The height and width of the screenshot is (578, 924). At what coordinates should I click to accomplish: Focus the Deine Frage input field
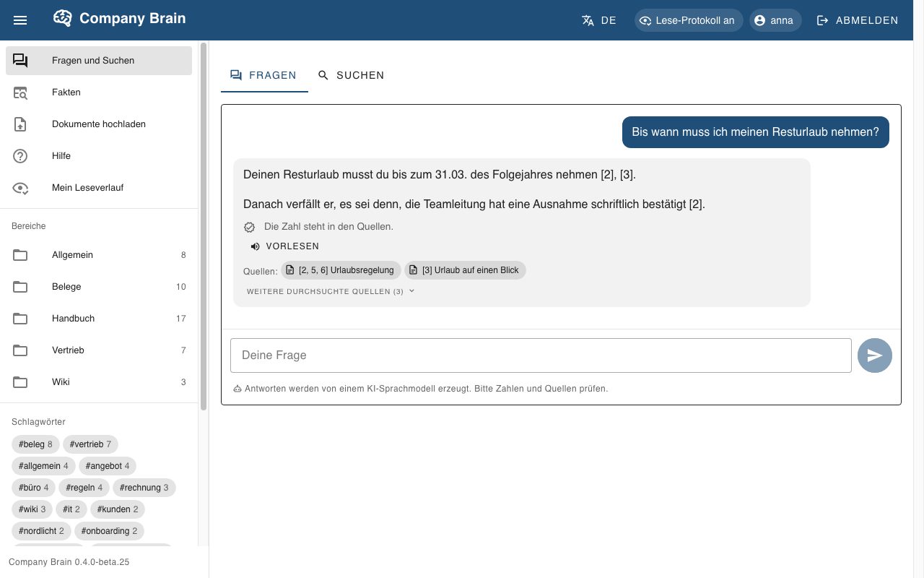[541, 355]
